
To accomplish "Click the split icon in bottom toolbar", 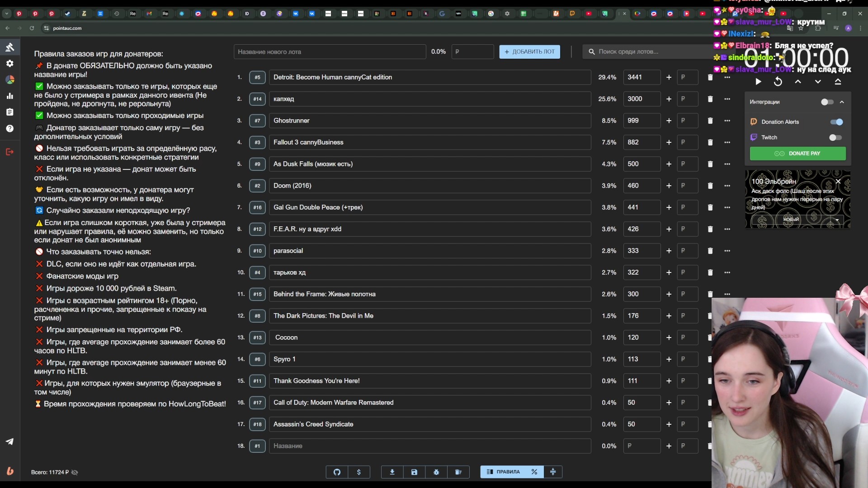I will pyautogui.click(x=553, y=472).
